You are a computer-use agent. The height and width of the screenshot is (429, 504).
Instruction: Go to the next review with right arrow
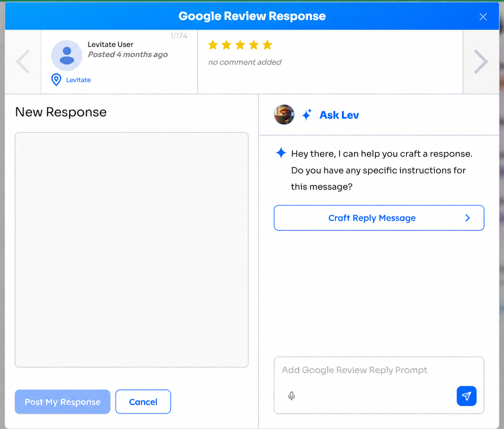pos(481,61)
